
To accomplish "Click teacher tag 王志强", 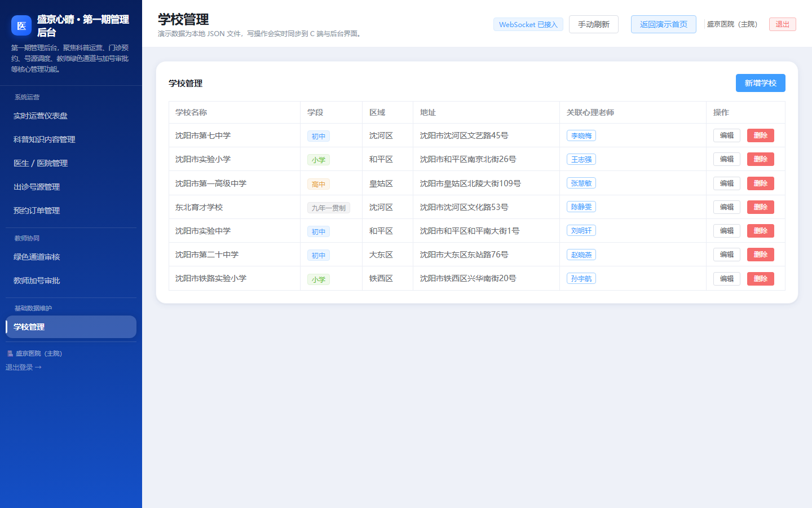I will coord(581,159).
